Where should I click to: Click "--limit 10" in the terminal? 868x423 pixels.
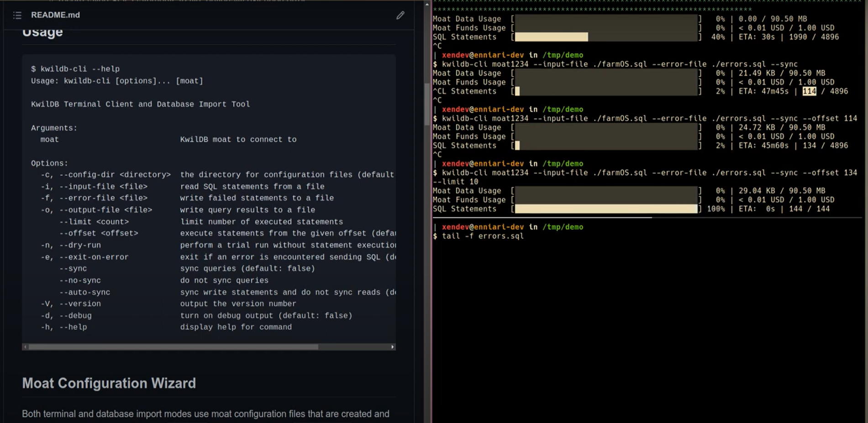point(456,182)
